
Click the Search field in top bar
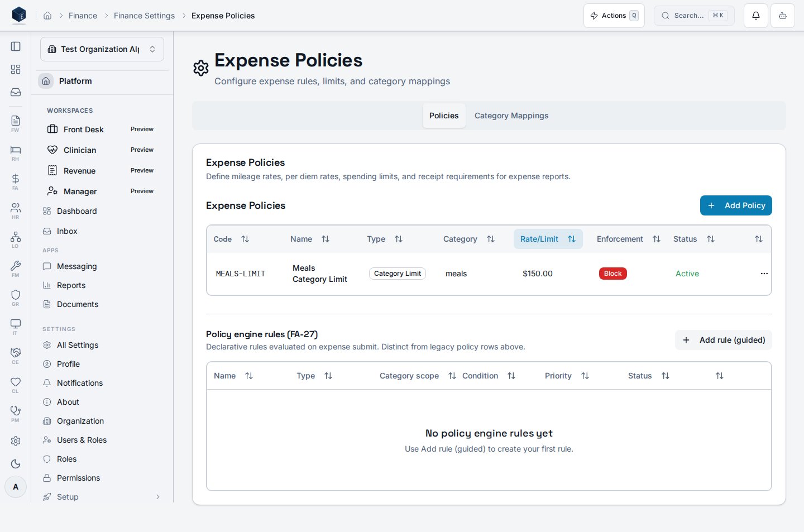tap(694, 16)
